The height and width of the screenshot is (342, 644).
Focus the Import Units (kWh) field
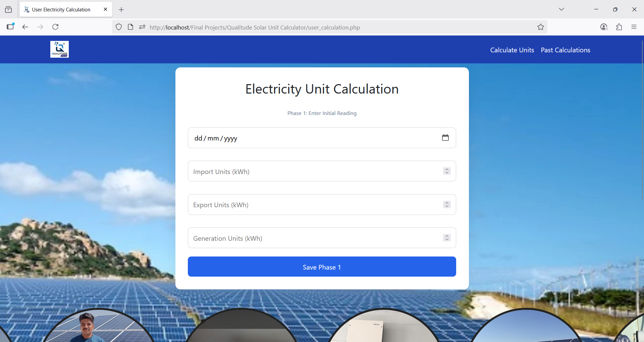tap(312, 171)
